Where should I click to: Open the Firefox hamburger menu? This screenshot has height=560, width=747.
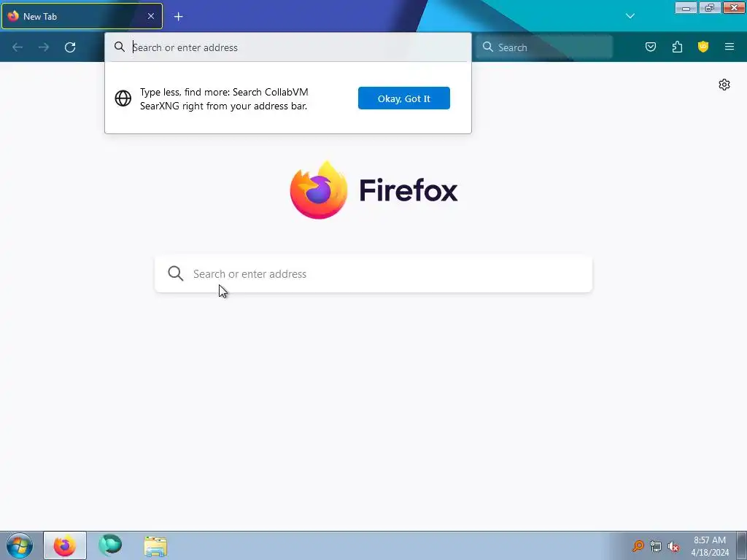[x=729, y=47]
